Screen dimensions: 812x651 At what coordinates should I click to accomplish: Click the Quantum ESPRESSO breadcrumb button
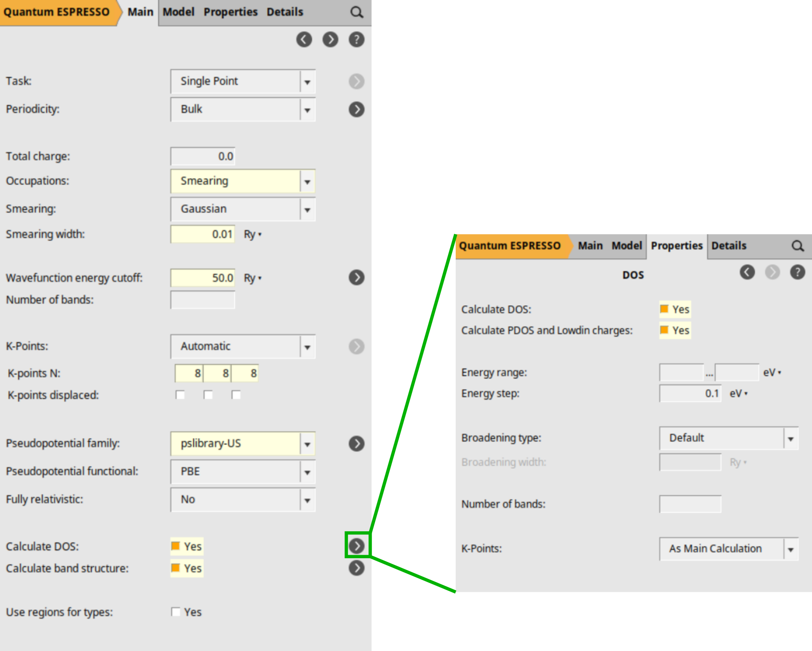point(57,12)
